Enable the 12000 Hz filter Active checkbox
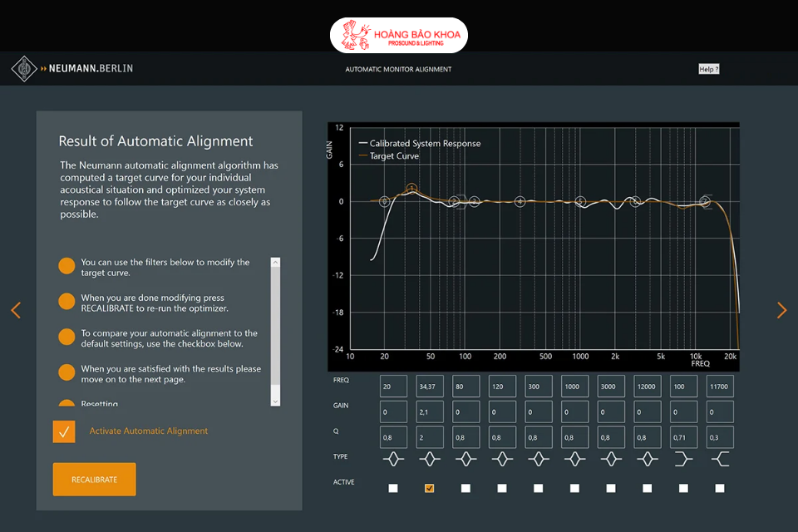Viewport: 798px width, 532px height. pyautogui.click(x=648, y=488)
